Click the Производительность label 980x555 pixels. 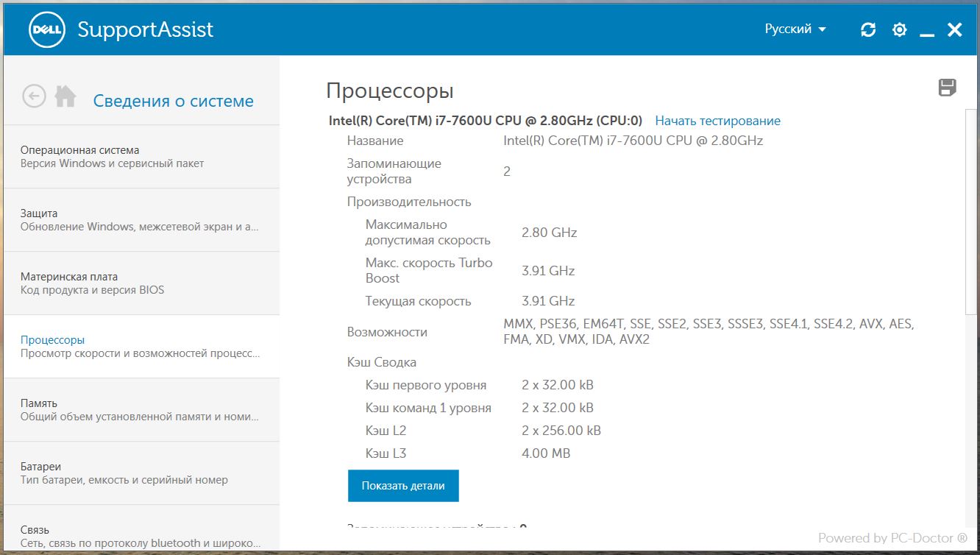tap(409, 202)
